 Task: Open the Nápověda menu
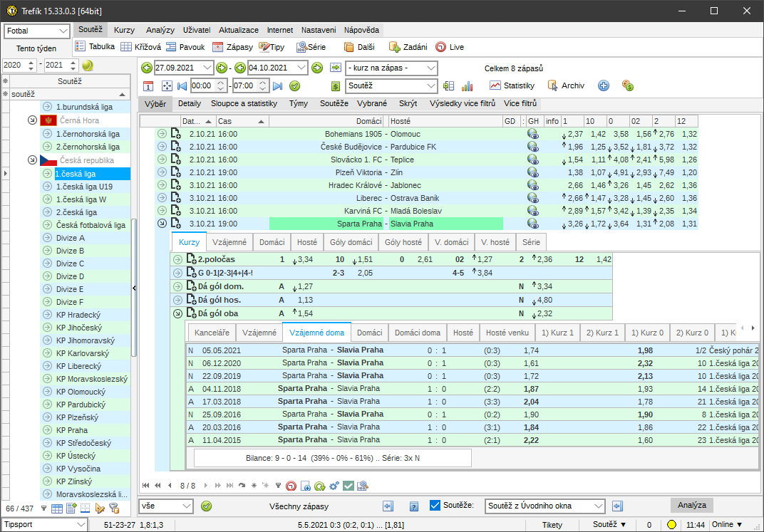click(361, 30)
